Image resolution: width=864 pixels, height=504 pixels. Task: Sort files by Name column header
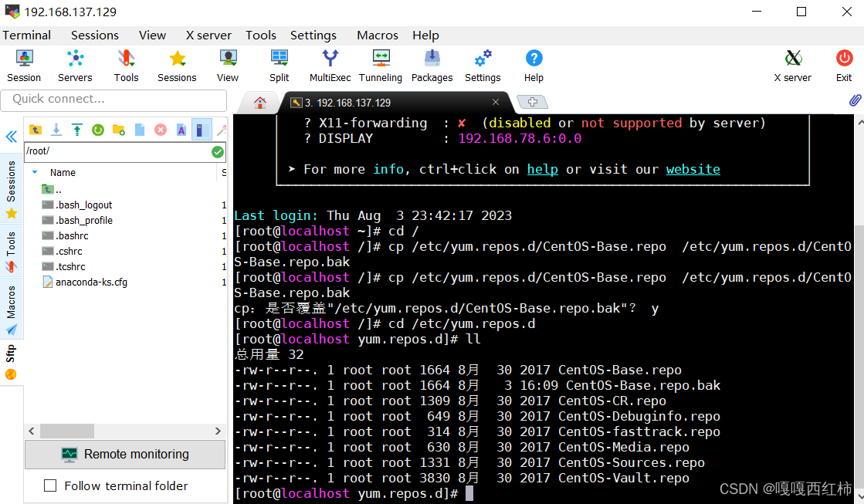[63, 172]
